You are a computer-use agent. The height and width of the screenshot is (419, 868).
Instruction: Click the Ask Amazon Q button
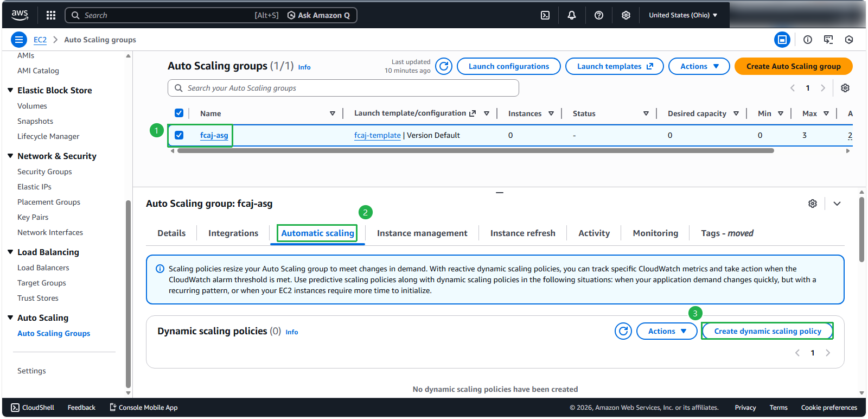click(x=318, y=15)
